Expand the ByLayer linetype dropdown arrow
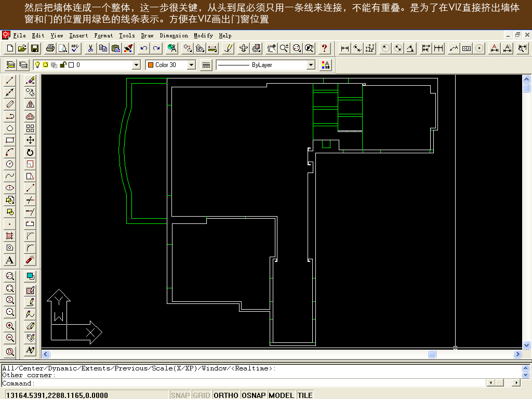 (311, 65)
